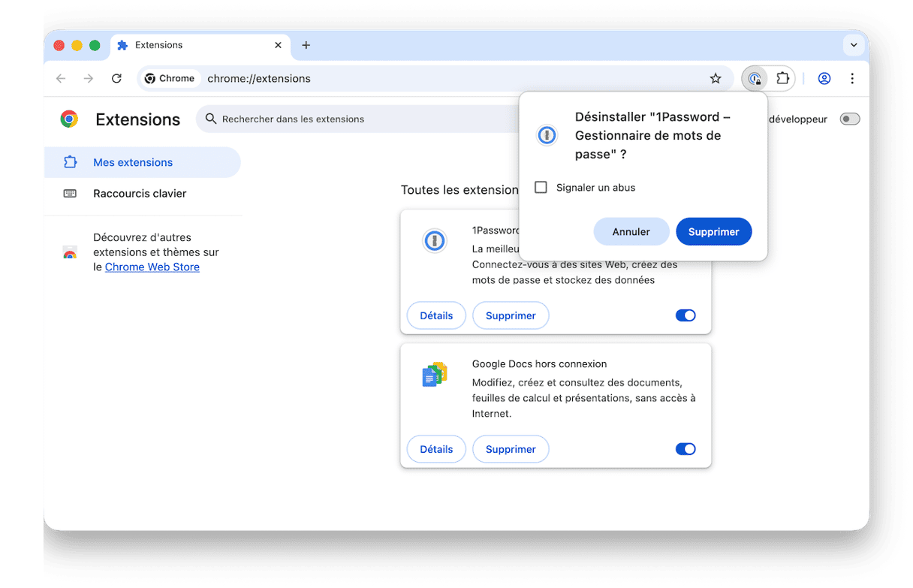Screen dimensions: 913x588
Task: Check the Signaler un abus checkbox
Action: click(x=541, y=187)
